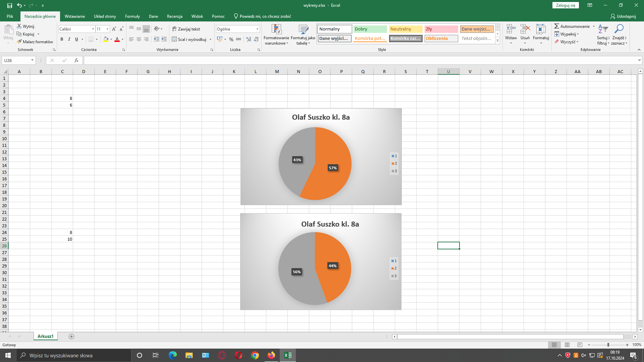The height and width of the screenshot is (362, 644).
Task: Click the Insert function fx icon
Action: point(76,60)
